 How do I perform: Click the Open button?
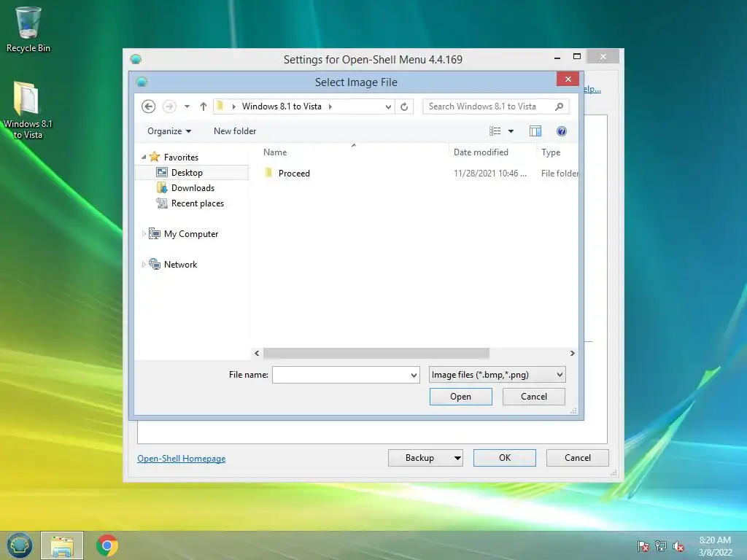click(x=461, y=397)
